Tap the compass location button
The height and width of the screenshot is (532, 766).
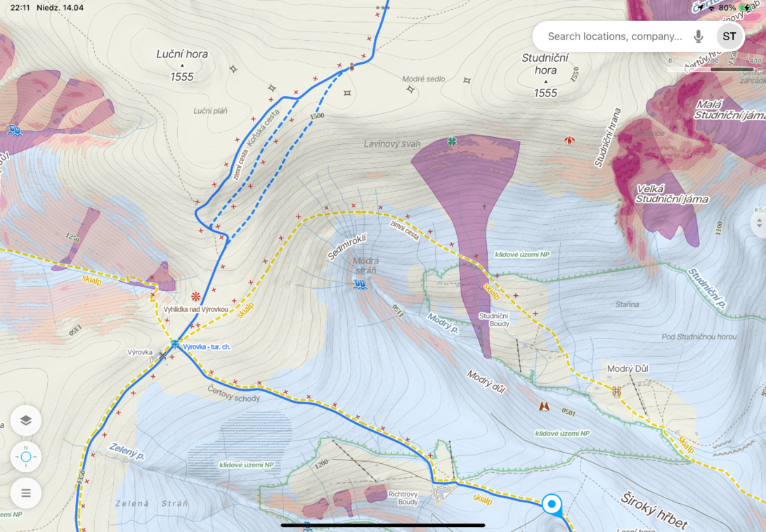click(26, 457)
